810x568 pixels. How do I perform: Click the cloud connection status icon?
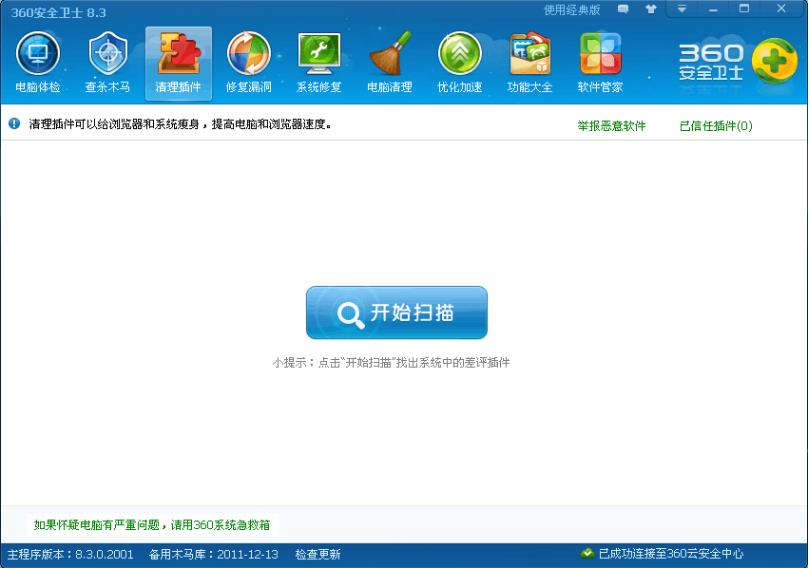[587, 554]
